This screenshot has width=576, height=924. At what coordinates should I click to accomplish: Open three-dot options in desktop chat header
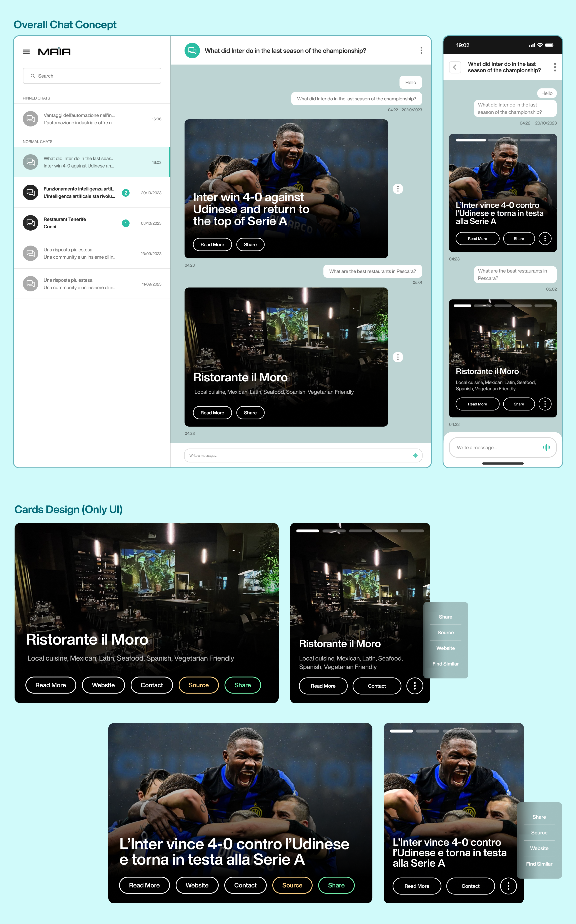pos(421,51)
